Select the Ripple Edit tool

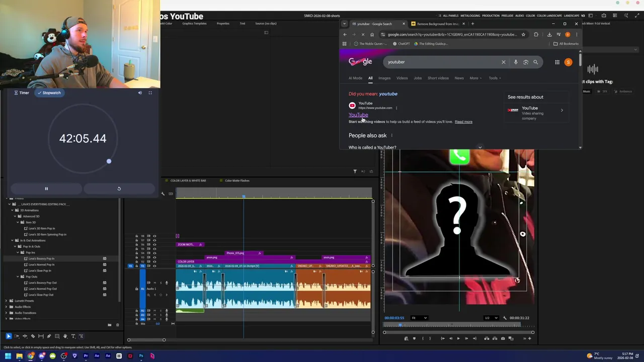(x=25, y=336)
